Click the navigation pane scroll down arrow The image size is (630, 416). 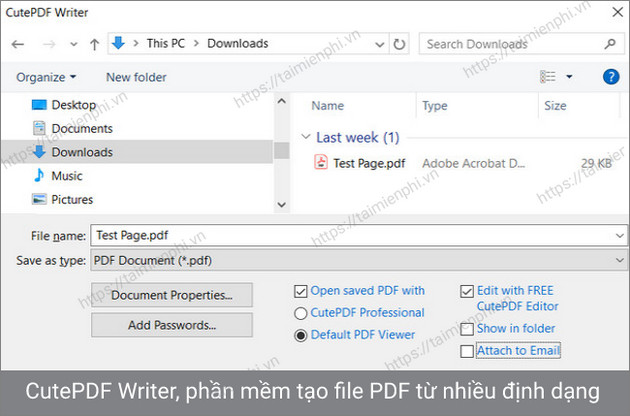coord(282,205)
